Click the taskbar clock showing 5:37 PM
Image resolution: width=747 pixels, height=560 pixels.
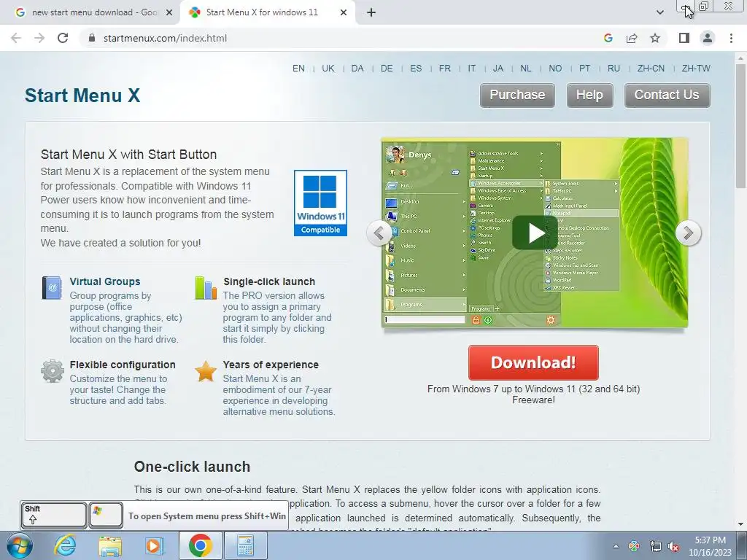click(x=710, y=546)
